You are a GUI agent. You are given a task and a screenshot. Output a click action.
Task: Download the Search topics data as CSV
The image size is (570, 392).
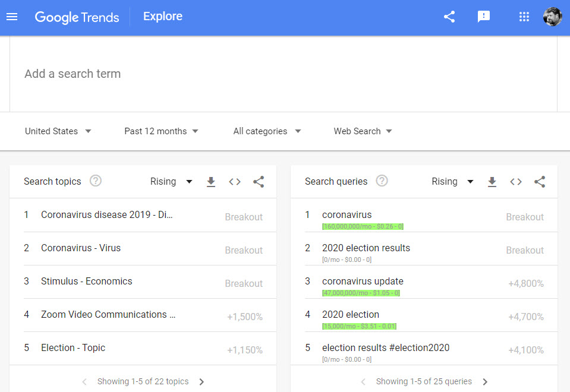(211, 182)
